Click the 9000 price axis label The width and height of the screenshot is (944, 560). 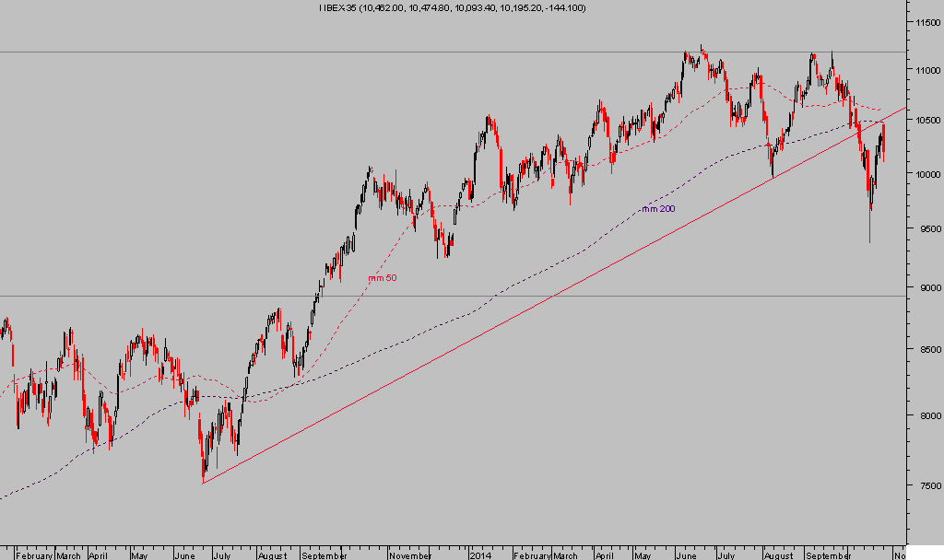926,287
